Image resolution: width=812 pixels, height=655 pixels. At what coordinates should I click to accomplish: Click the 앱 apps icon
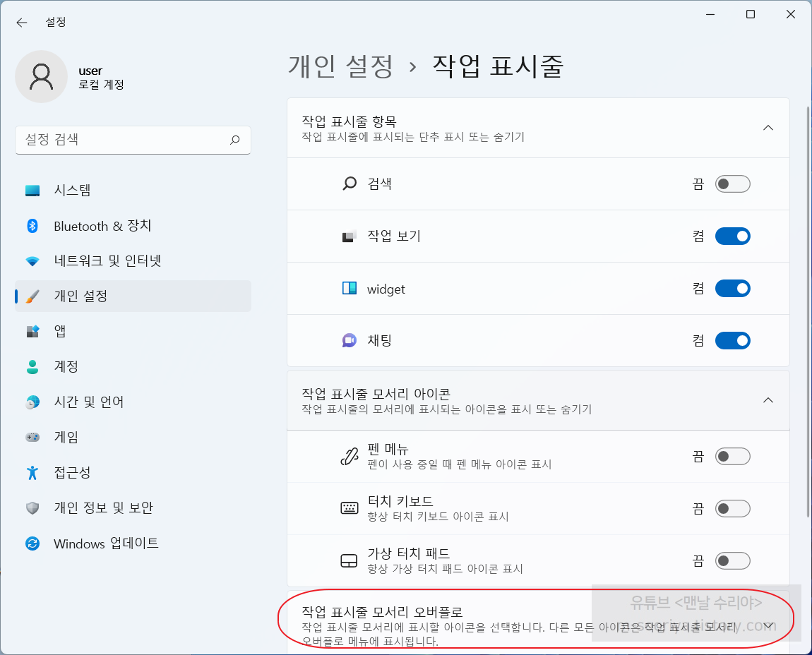pos(32,332)
